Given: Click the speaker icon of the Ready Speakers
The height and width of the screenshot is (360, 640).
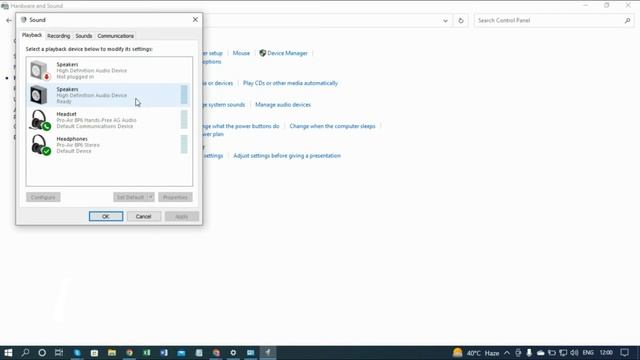Looking at the screenshot, I should (x=39, y=95).
